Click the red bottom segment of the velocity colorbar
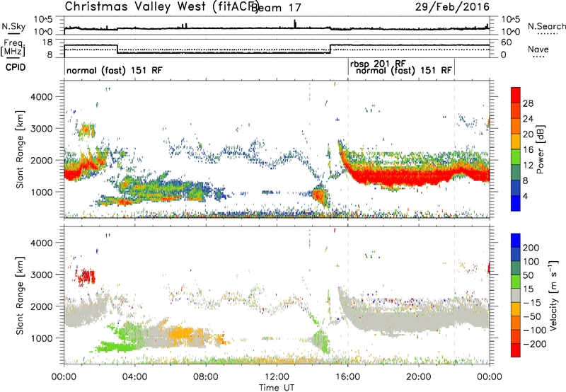 point(516,350)
